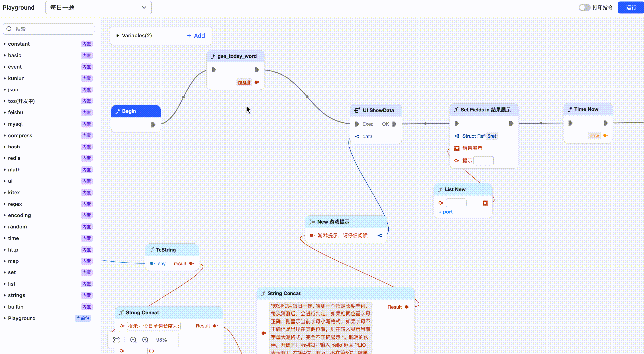The image size is (644, 354).
Task: Click the List New empty input box
Action: click(x=456, y=203)
